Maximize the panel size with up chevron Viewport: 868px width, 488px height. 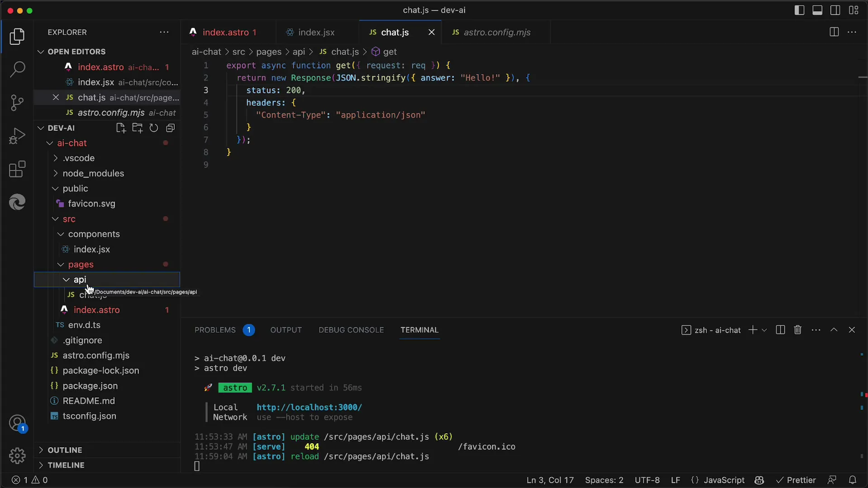point(834,330)
